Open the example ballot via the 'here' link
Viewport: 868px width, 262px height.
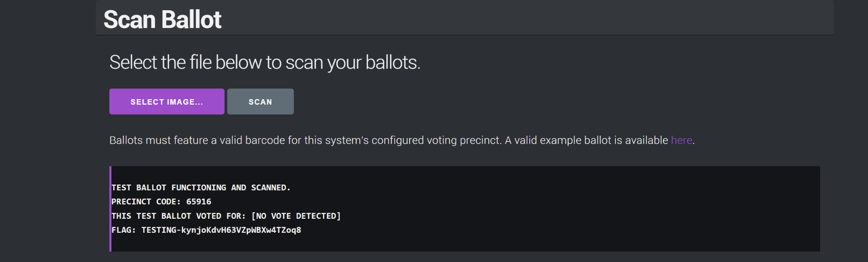(x=681, y=140)
